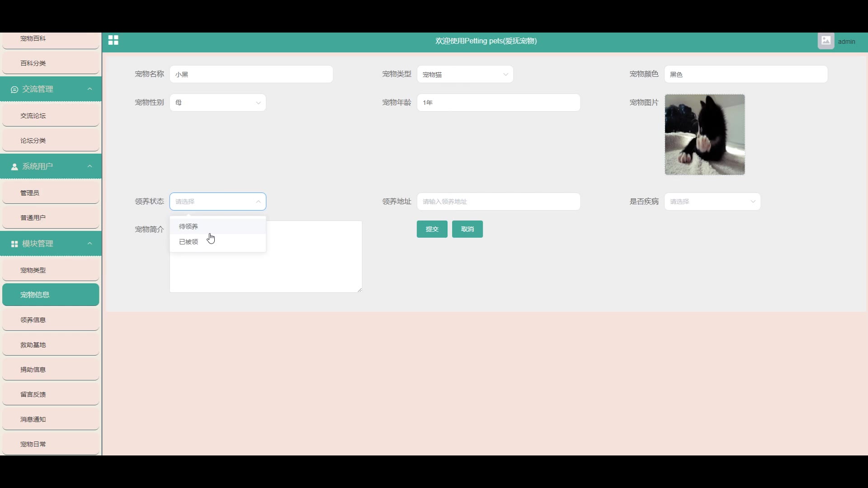Open 领养信息 in the sidebar
The height and width of the screenshot is (488, 868).
click(33, 320)
